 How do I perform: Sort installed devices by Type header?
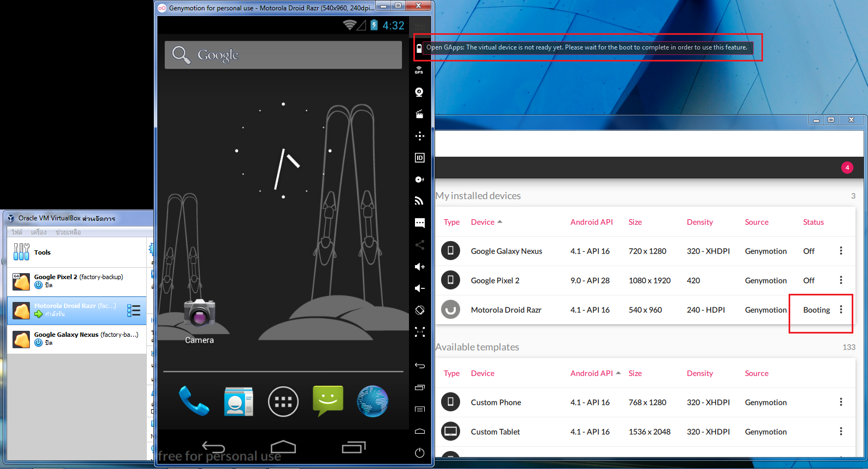452,222
